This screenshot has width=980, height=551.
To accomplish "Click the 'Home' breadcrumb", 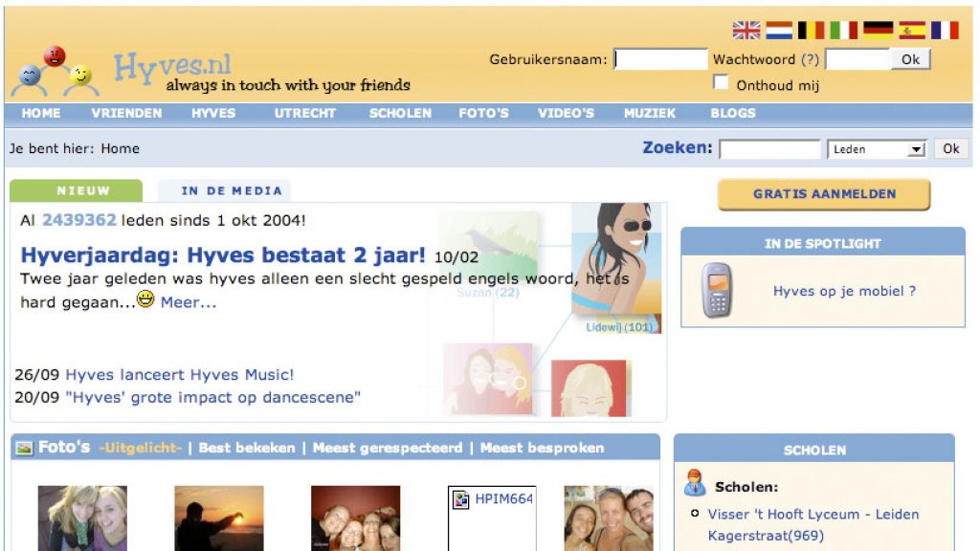I will [x=120, y=148].
